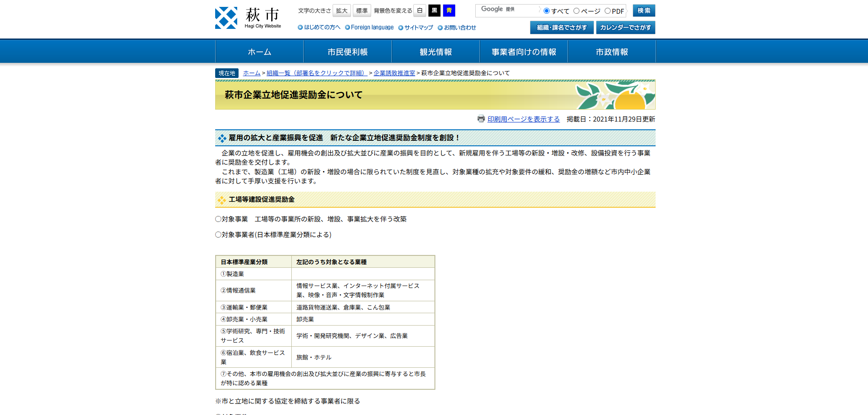
Task: Click table header 日本標準産業分類
Action: [x=254, y=262]
